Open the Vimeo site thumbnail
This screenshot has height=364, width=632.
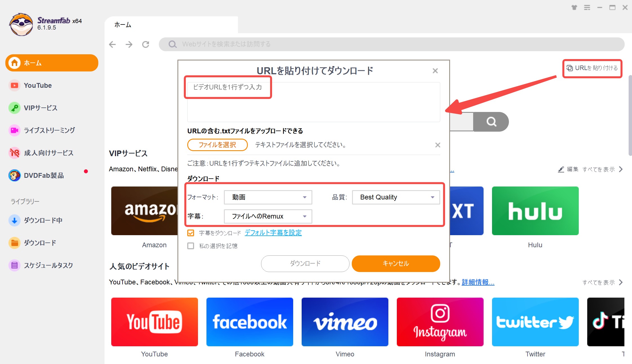pyautogui.click(x=345, y=322)
